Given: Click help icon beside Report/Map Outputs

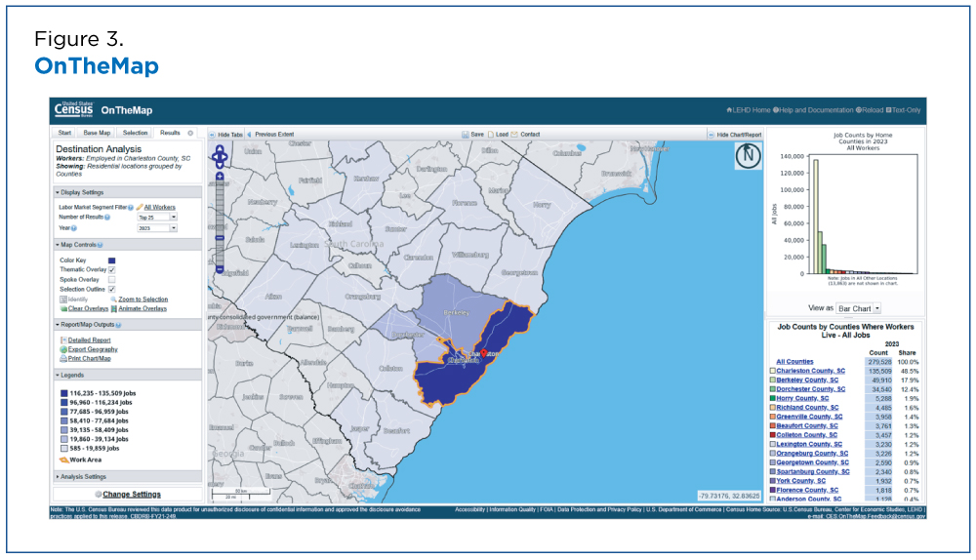Looking at the screenshot, I should (x=118, y=325).
